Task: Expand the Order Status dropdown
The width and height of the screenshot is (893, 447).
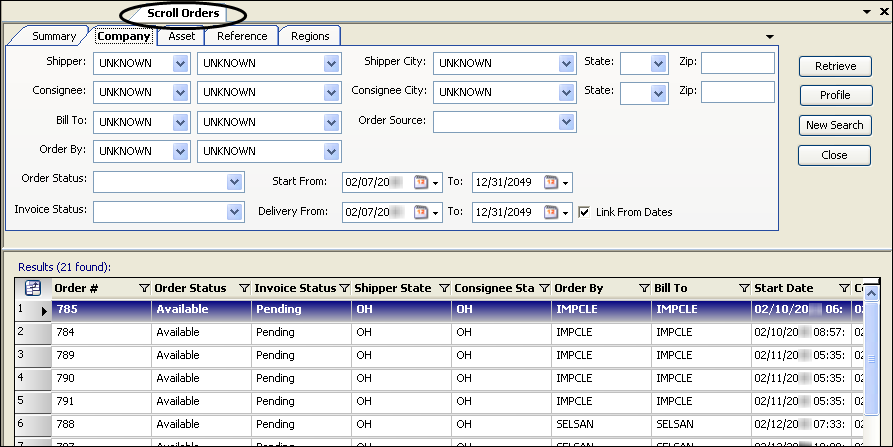Action: coord(235,182)
